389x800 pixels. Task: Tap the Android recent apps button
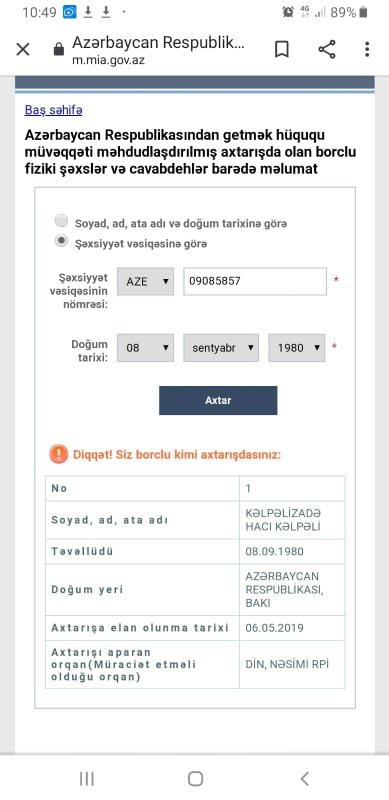pyautogui.click(x=87, y=779)
